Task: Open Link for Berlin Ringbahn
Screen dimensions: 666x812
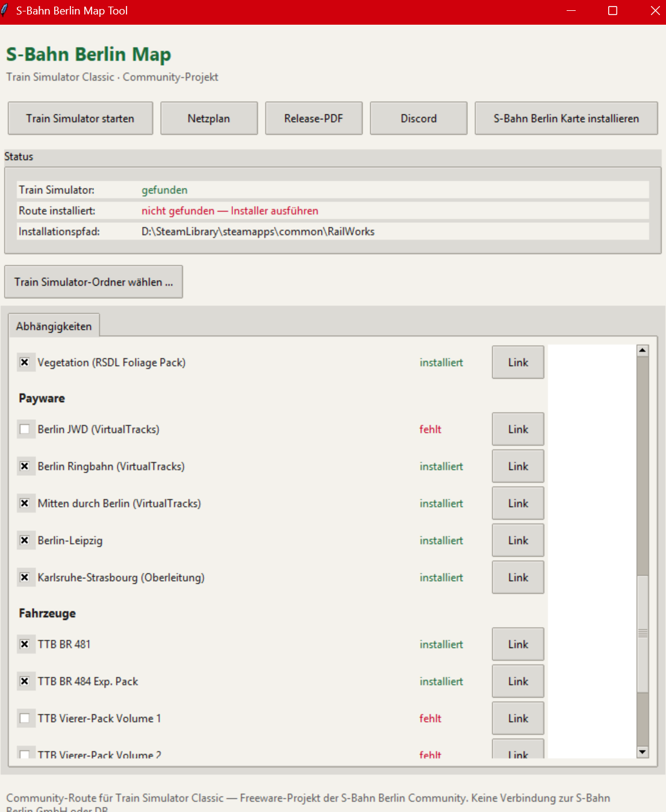Action: [x=518, y=466]
